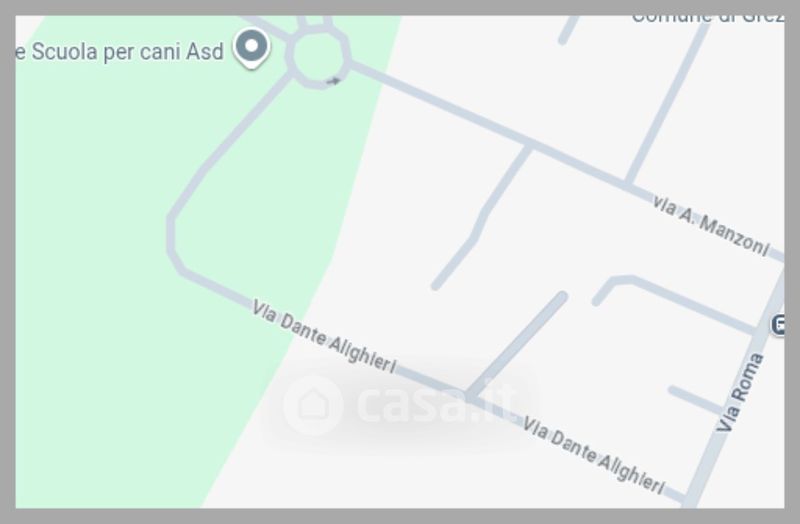The height and width of the screenshot is (524, 800).
Task: Click the casa.it house logo watermark
Action: point(312,405)
